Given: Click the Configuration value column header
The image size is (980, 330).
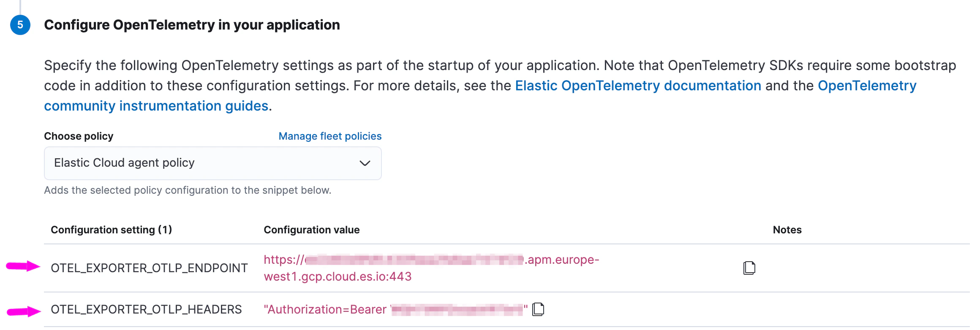Looking at the screenshot, I should click(312, 230).
